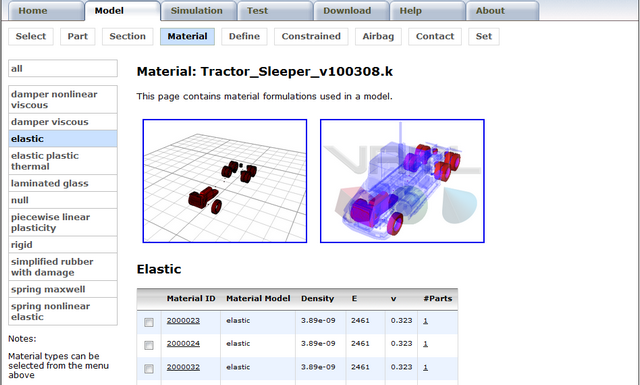This screenshot has height=385, width=640.
Task: Click v value 0.323 in row 2000032
Action: pos(401,367)
